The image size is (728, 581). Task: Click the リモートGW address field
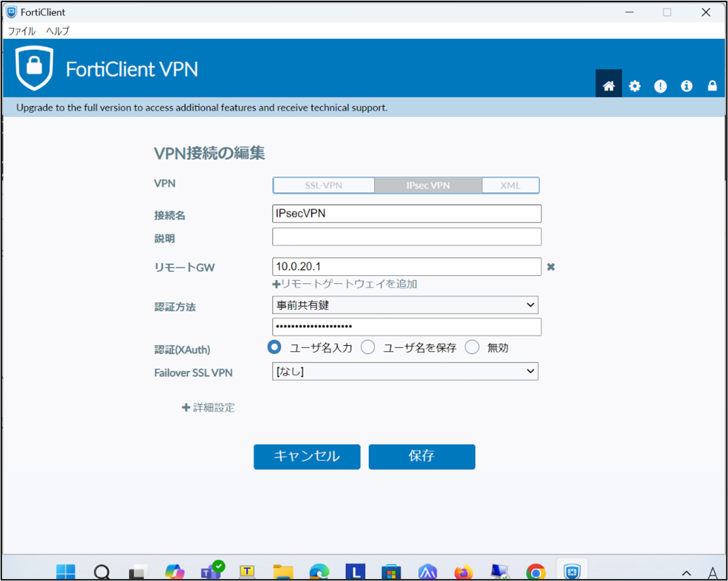[x=407, y=266]
